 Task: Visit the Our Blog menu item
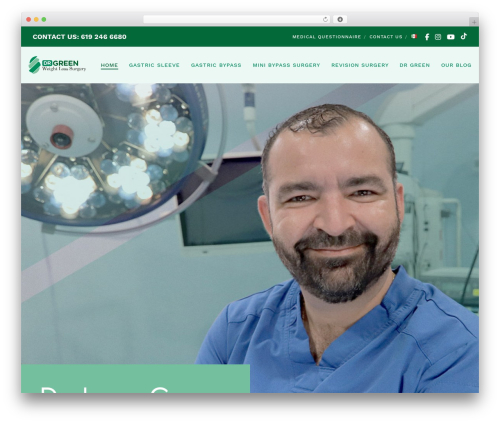tap(456, 65)
